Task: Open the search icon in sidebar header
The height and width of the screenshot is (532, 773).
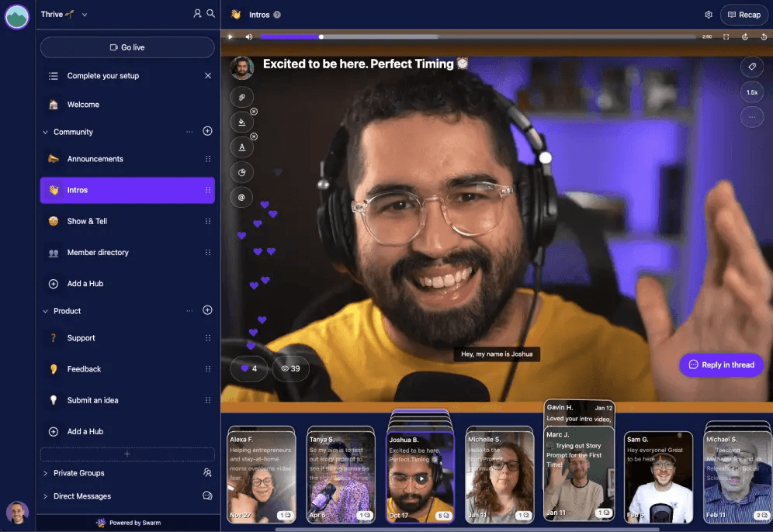Action: [210, 14]
